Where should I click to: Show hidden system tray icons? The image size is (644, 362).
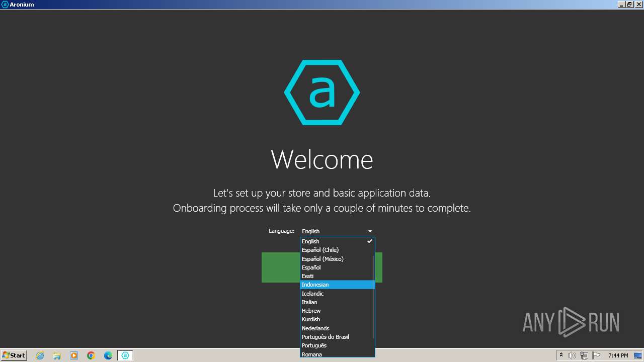click(x=561, y=355)
